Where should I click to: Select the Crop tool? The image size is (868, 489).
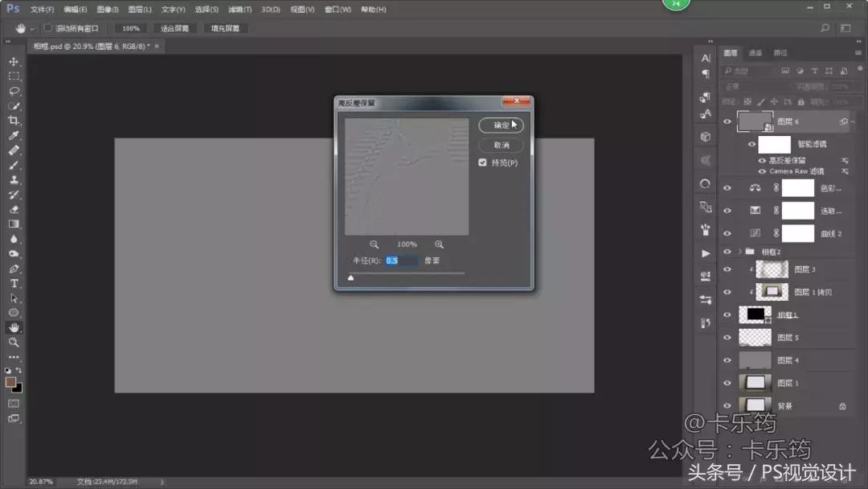click(x=14, y=120)
